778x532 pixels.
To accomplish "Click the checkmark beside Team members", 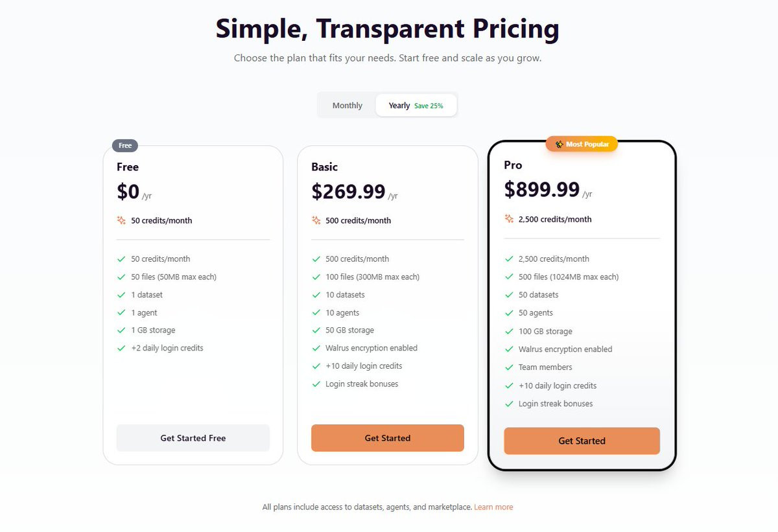I will click(x=509, y=367).
